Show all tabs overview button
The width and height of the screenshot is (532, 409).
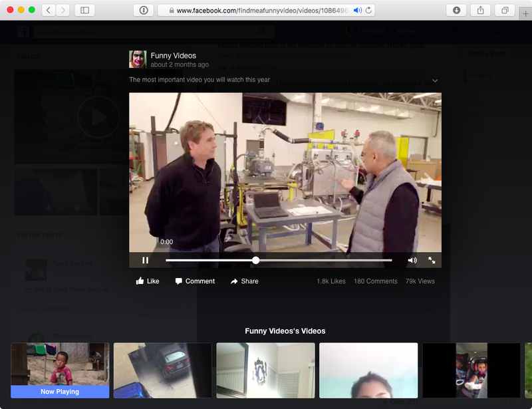pyautogui.click(x=505, y=10)
